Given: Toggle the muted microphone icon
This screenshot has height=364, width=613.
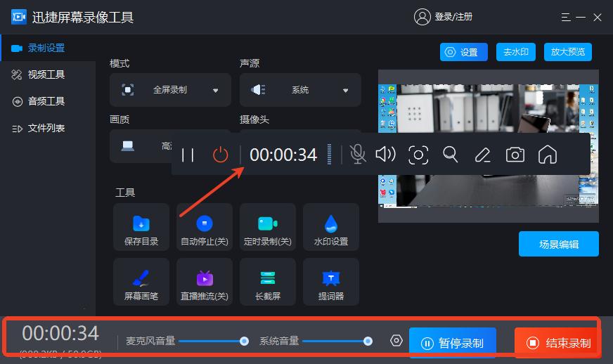Looking at the screenshot, I should point(357,155).
